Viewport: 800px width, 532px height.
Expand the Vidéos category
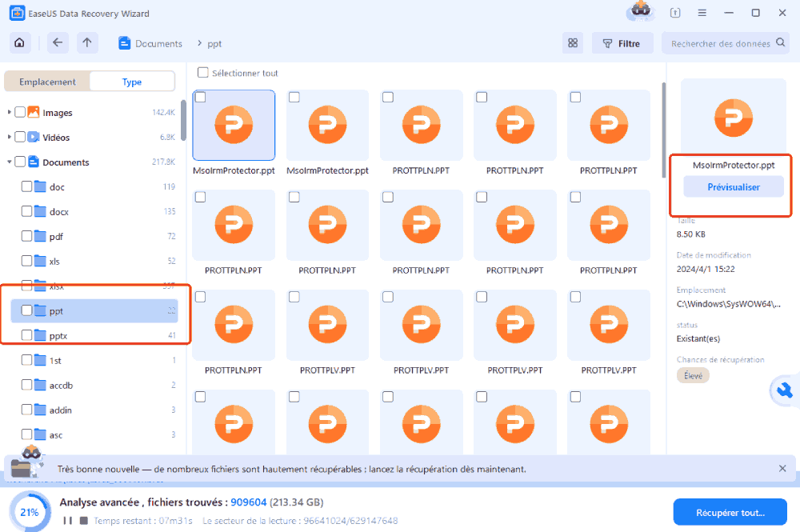coord(9,137)
